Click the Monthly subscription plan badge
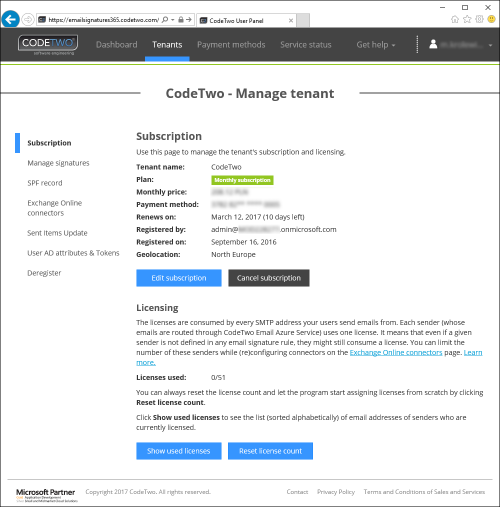The height and width of the screenshot is (507, 500). pyautogui.click(x=242, y=180)
